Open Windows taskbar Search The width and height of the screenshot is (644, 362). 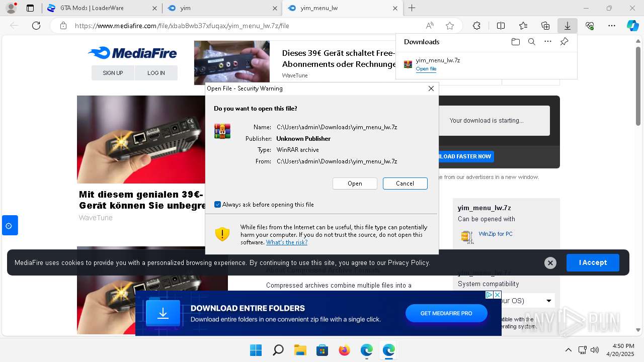click(x=278, y=350)
